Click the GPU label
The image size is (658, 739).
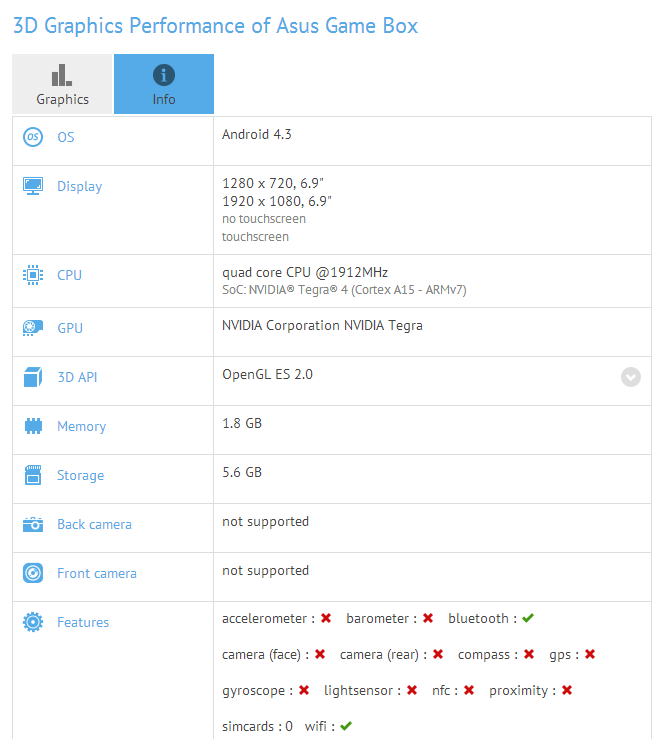[70, 328]
